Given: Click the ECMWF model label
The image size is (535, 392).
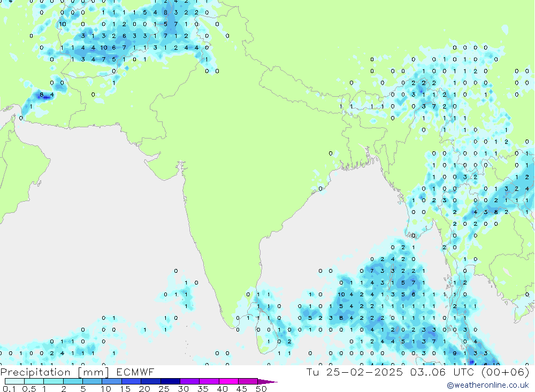Looking at the screenshot, I should (x=135, y=372).
